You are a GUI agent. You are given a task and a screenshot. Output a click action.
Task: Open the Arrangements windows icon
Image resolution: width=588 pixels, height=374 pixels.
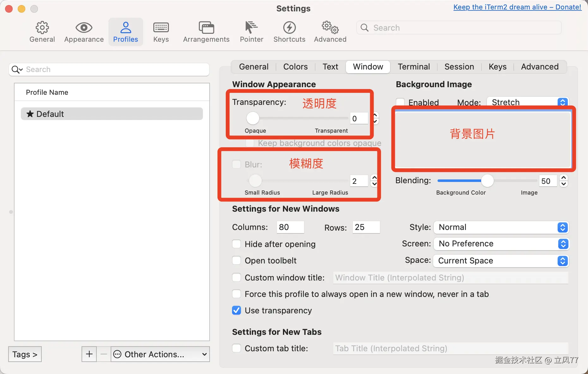[206, 28]
